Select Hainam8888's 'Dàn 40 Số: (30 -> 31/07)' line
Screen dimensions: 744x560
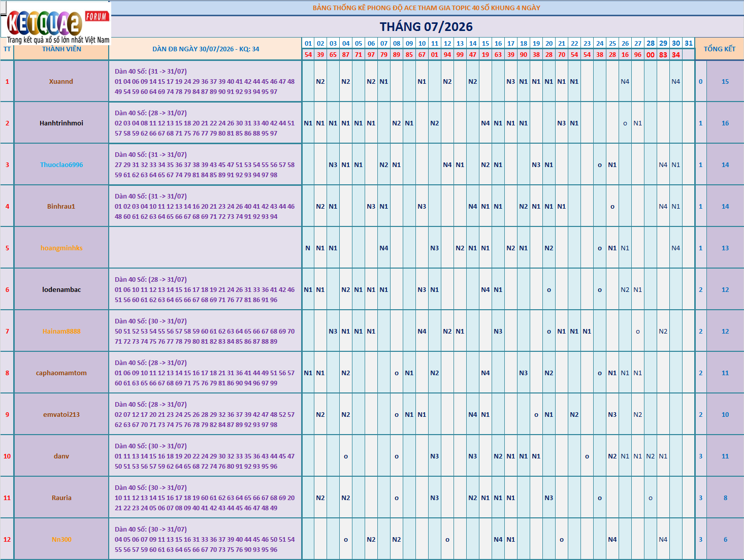pos(151,321)
